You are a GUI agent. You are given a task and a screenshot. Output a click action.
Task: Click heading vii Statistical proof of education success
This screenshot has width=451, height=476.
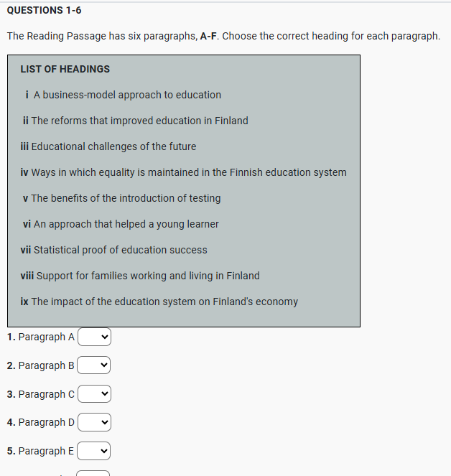pos(114,250)
